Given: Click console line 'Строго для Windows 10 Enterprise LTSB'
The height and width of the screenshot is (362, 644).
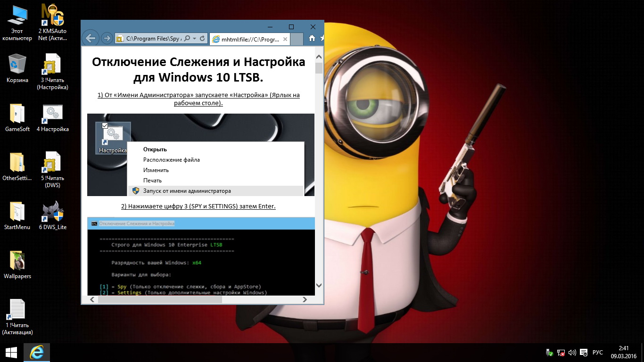Looking at the screenshot, I should 167,245.
